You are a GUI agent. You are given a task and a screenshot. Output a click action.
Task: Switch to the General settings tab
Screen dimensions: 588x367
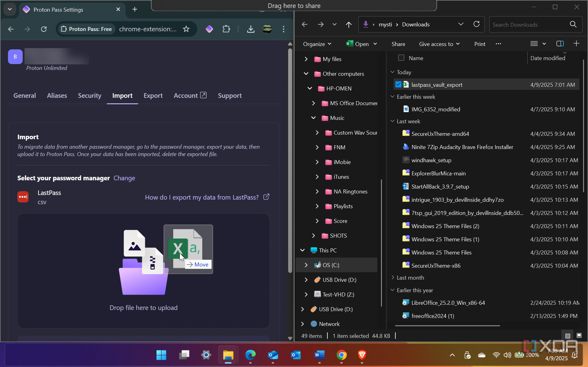pos(24,95)
